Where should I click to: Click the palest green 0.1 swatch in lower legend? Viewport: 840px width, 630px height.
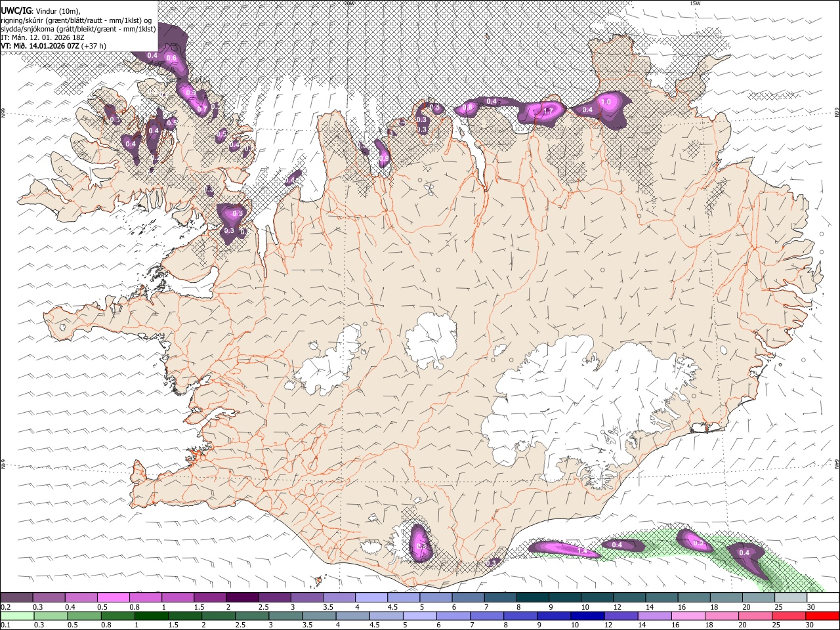coord(16,616)
